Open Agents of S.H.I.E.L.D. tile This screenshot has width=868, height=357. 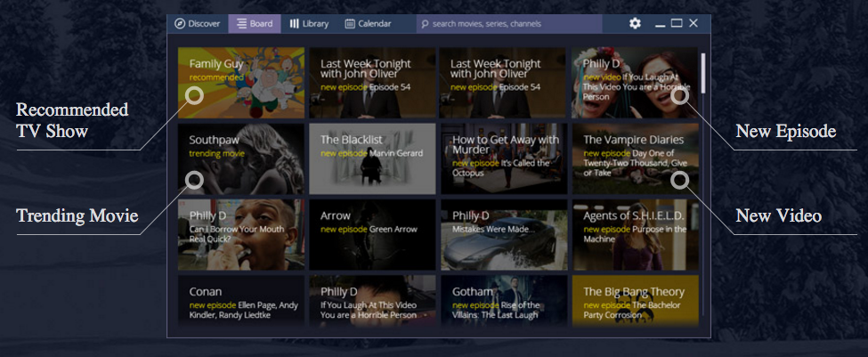635,235
